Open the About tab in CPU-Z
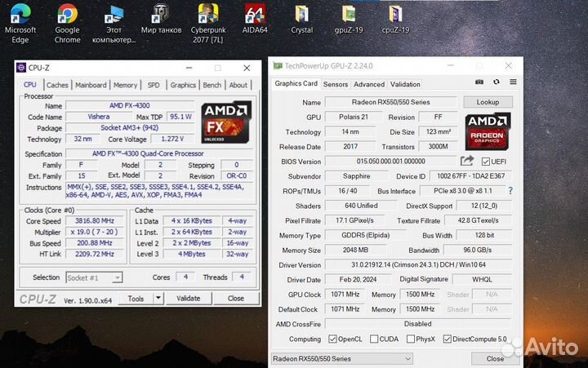 [238, 85]
